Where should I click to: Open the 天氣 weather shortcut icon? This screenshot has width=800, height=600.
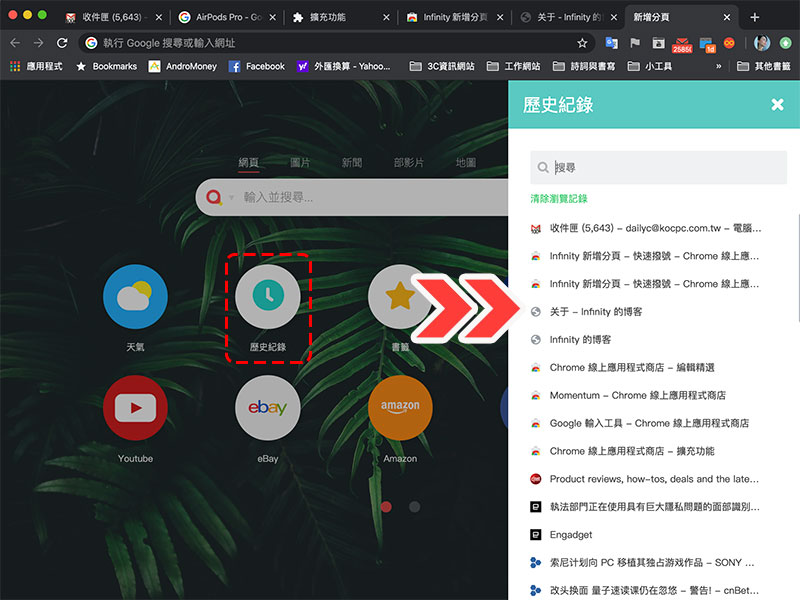point(135,296)
